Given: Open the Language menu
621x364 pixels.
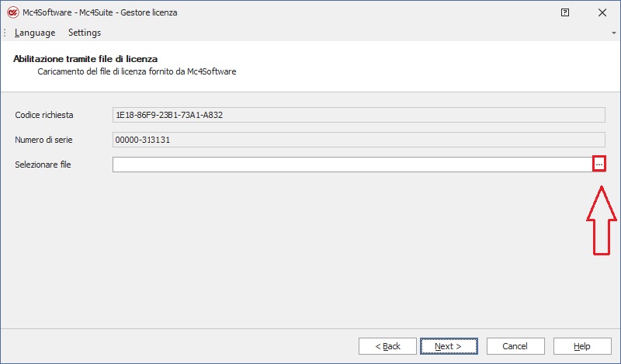Looking at the screenshot, I should tap(35, 33).
